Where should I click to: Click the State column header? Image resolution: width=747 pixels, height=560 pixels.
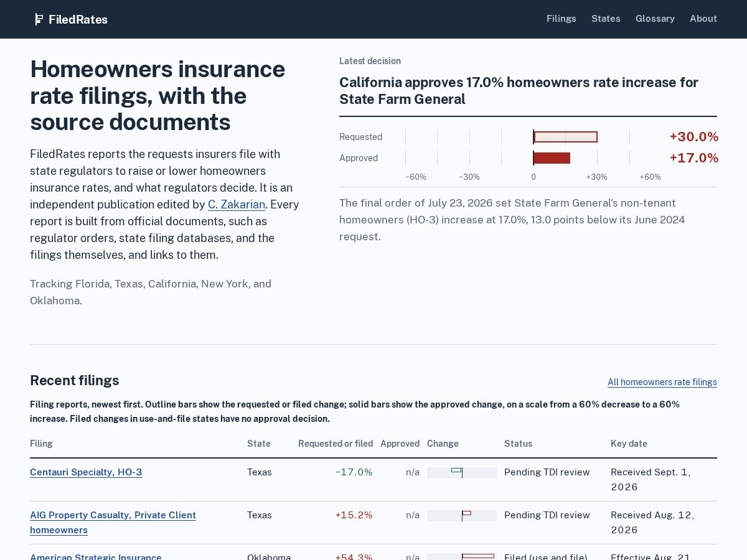click(259, 444)
